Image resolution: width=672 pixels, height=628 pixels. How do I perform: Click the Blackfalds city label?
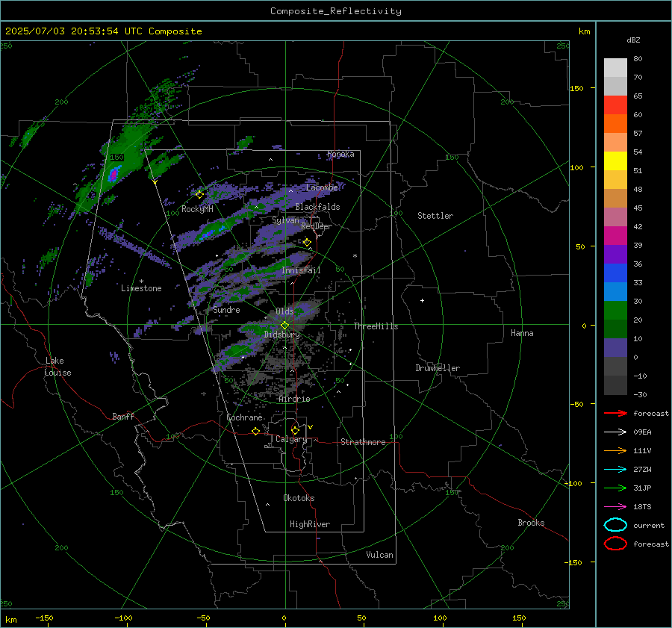317,207
